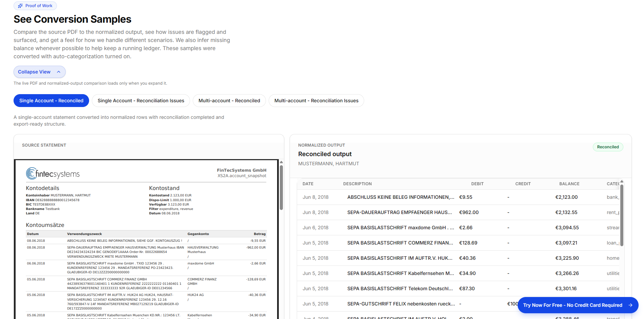This screenshot has width=644, height=319.
Task: Click Try Now For Free - No Credit Card Required
Action: tap(573, 305)
